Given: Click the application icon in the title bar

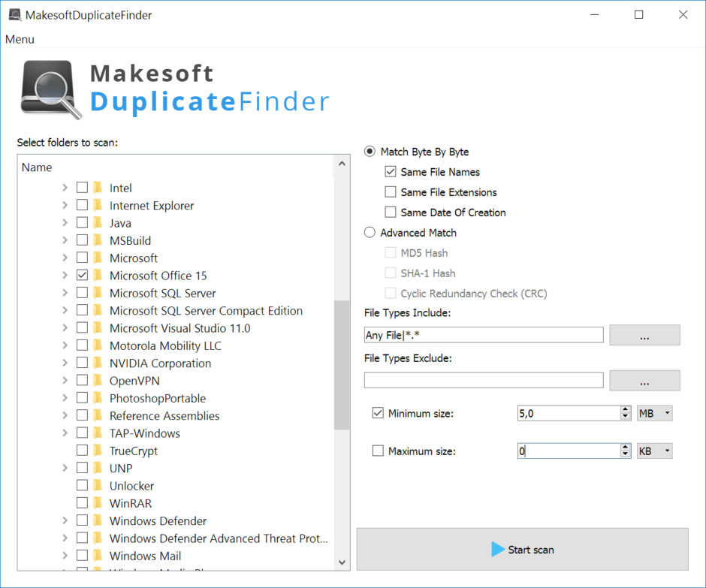Looking at the screenshot, I should [x=15, y=14].
